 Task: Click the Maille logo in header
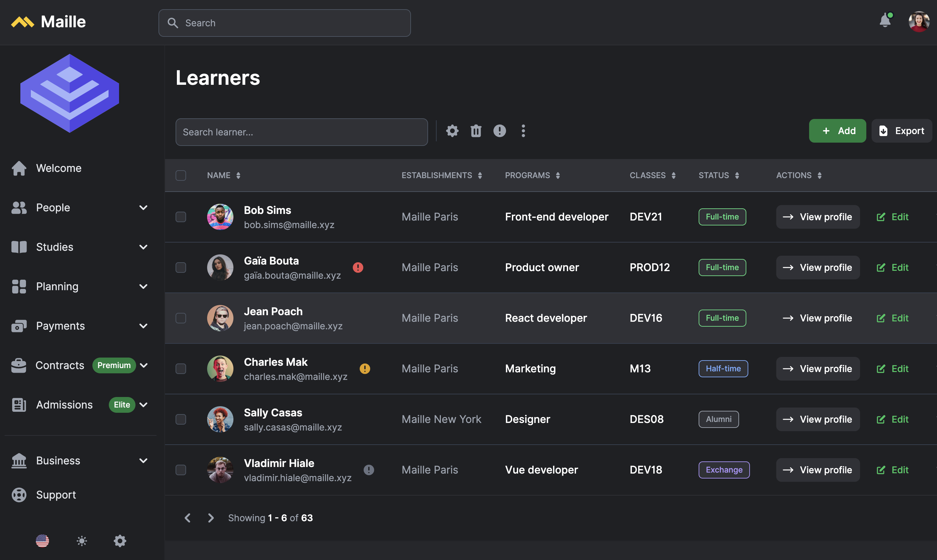click(x=48, y=22)
